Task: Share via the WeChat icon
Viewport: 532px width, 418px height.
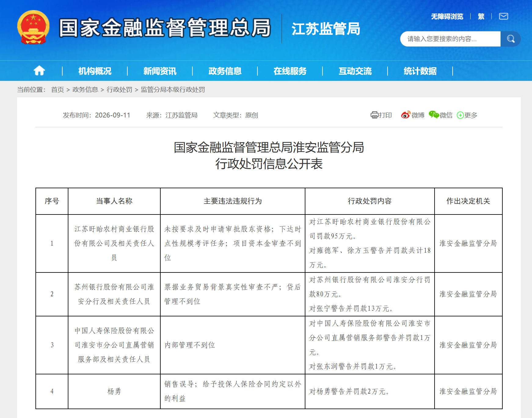Action: [x=434, y=115]
